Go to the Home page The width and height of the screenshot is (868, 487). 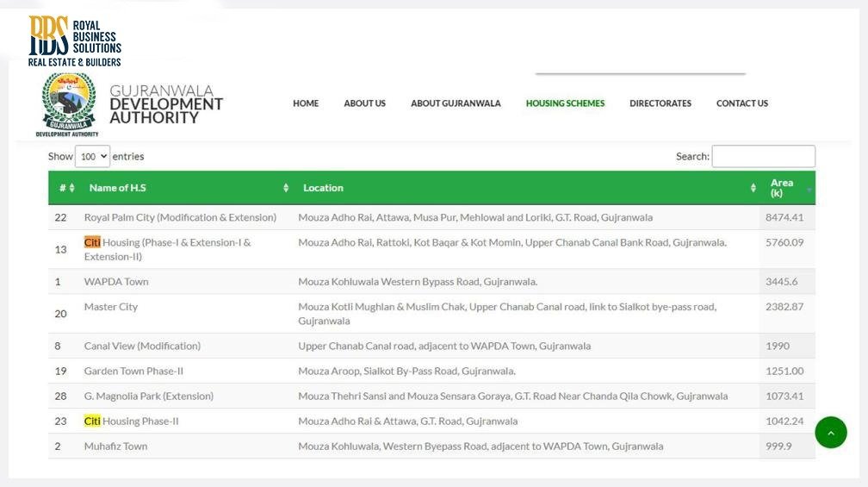(306, 103)
